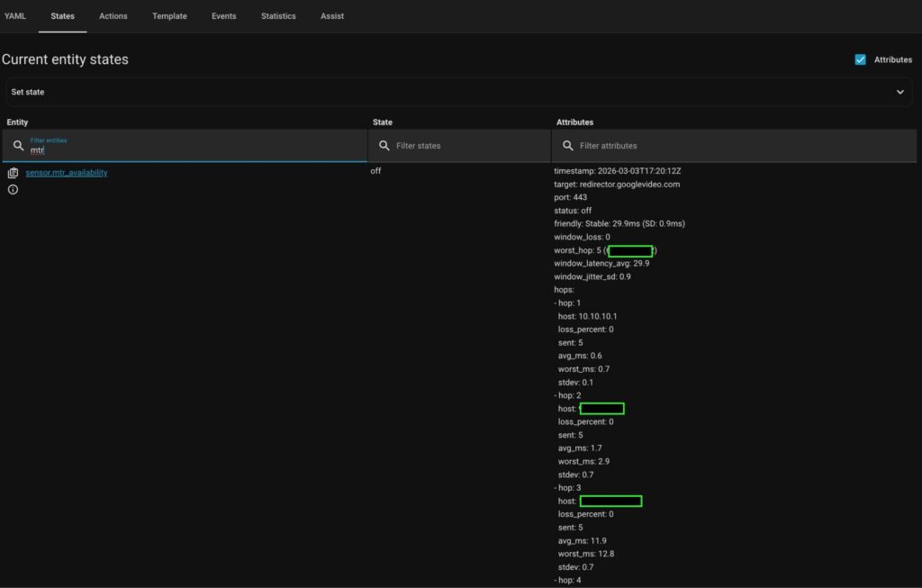Viewport: 922px width, 588px height.
Task: Open the sensor.mtr_availability entity link
Action: (x=67, y=173)
